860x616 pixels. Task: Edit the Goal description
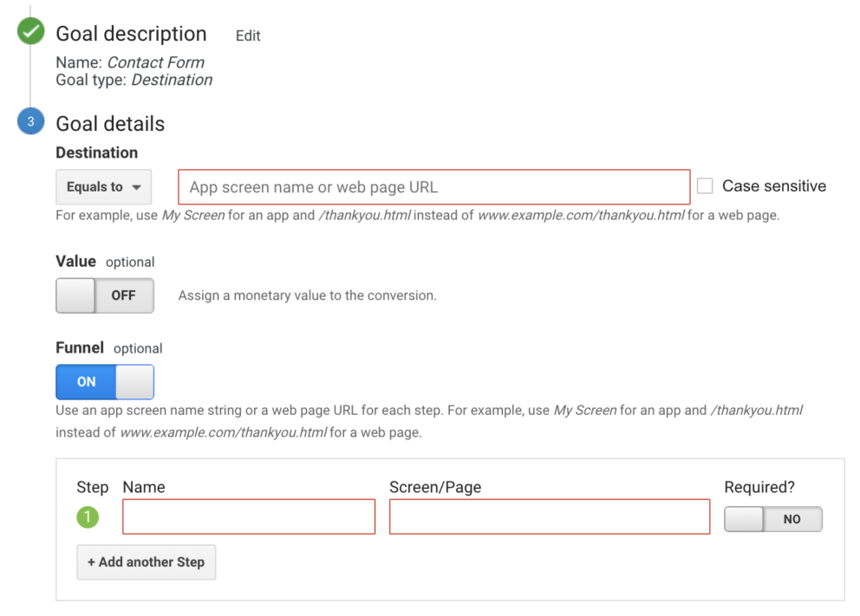[248, 36]
